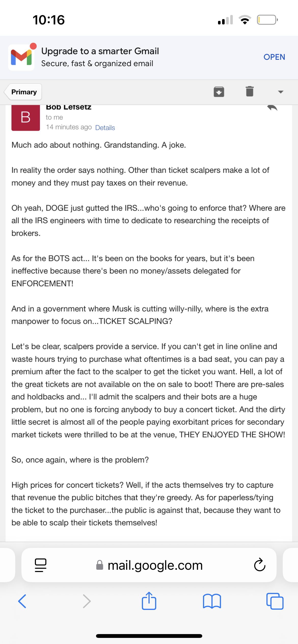
Task: Show all Safari tabs
Action: coord(275,601)
